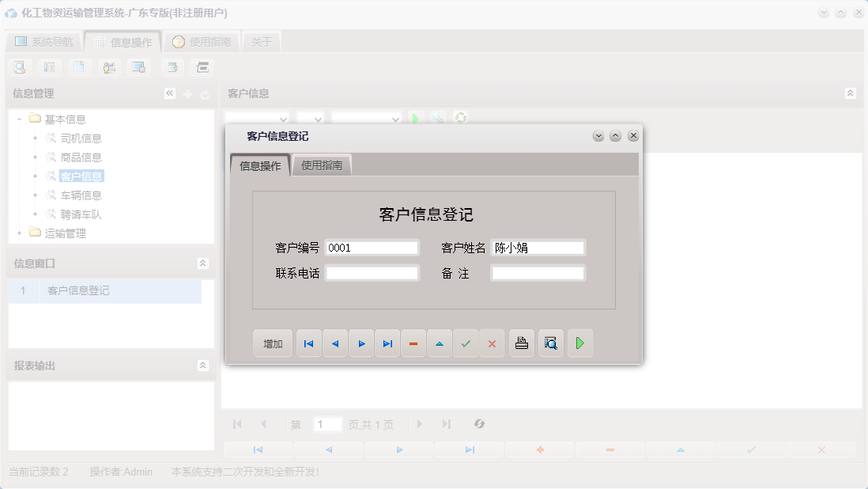Cancel edits with the red X icon
This screenshot has height=489, width=868.
[492, 343]
